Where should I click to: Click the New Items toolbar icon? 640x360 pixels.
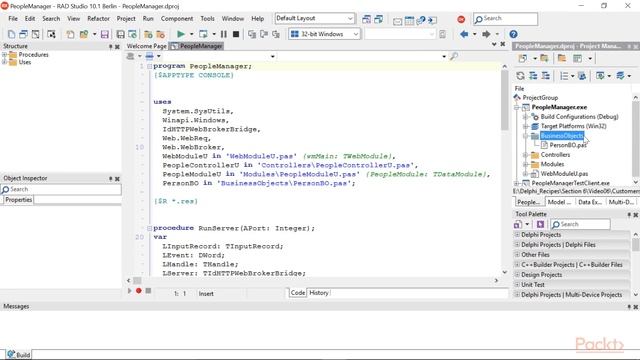click(x=11, y=34)
